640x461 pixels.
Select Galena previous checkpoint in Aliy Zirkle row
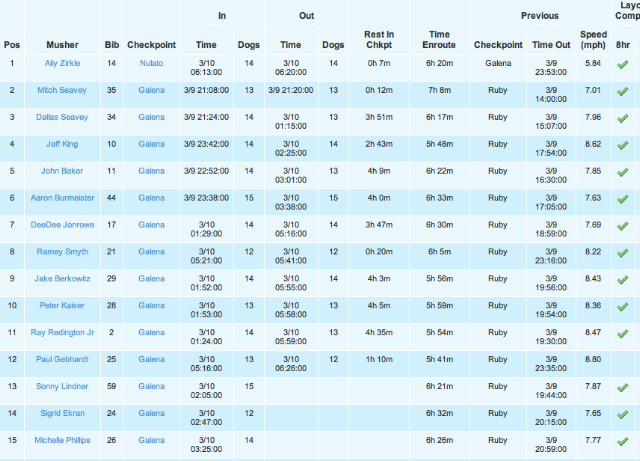click(x=498, y=63)
